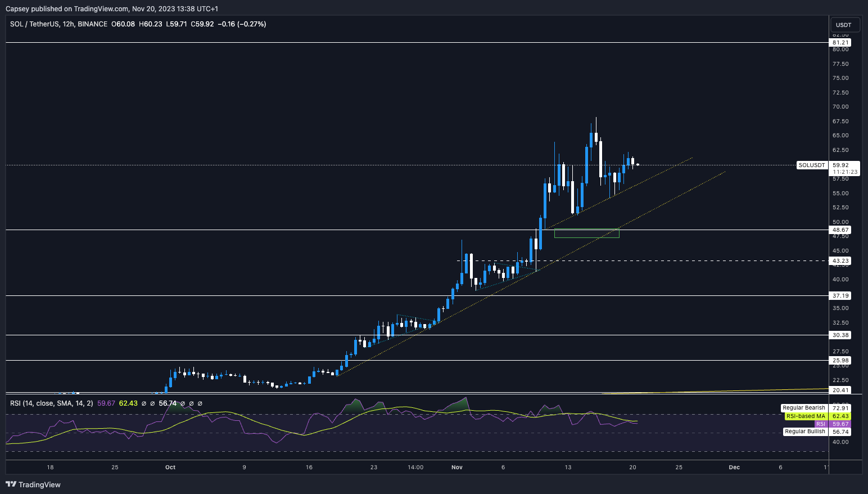Select the Oct date on time axis
The width and height of the screenshot is (868, 494).
coord(170,467)
